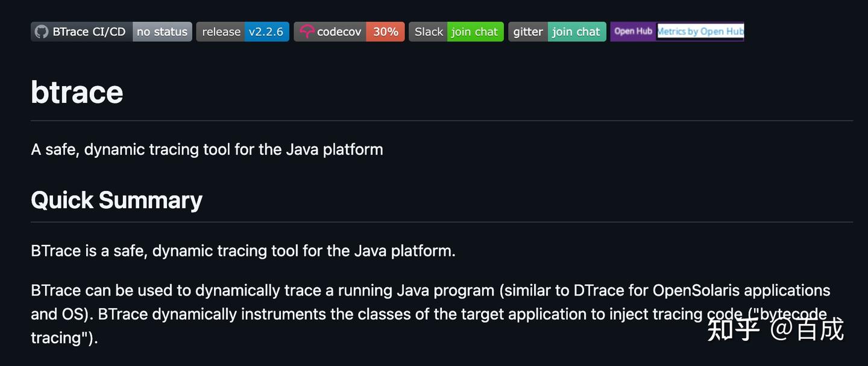This screenshot has height=366, width=868.
Task: Click the Metrics by Open Hub link
Action: click(x=700, y=31)
